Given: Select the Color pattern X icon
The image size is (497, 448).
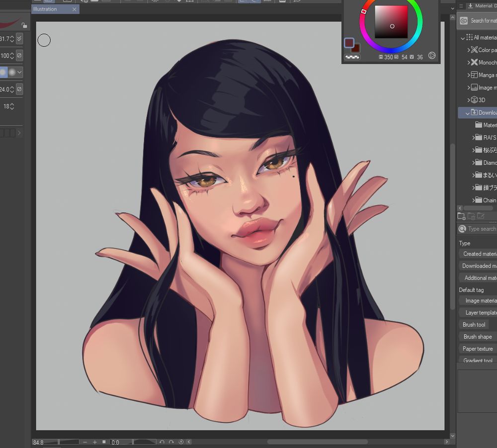Looking at the screenshot, I should point(474,50).
